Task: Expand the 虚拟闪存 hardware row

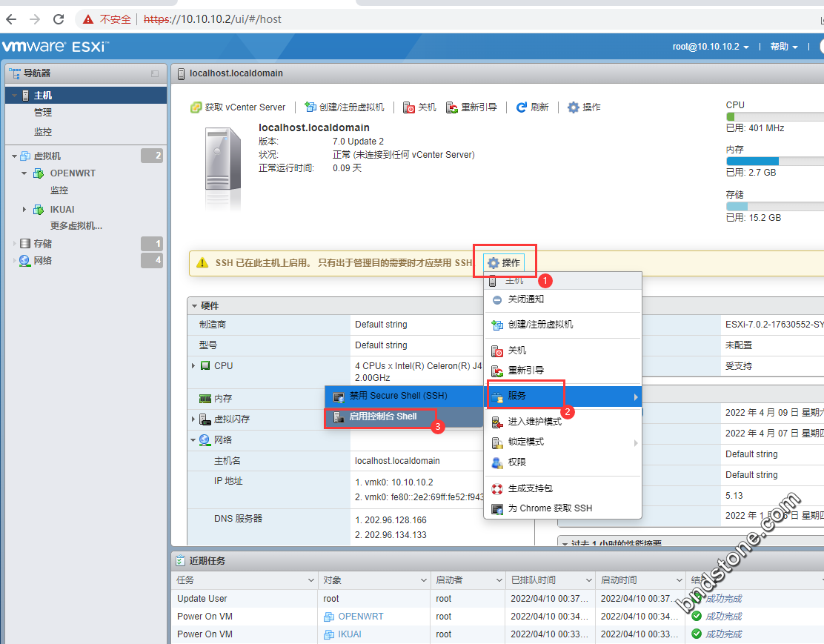Action: click(193, 419)
